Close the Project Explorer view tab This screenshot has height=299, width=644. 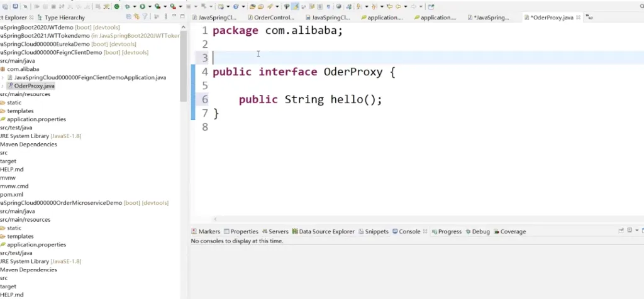click(31, 17)
